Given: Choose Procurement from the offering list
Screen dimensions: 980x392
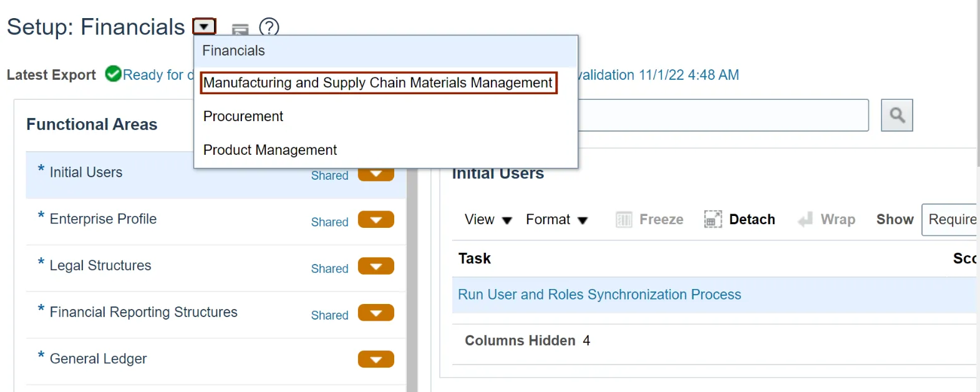Looking at the screenshot, I should (243, 116).
